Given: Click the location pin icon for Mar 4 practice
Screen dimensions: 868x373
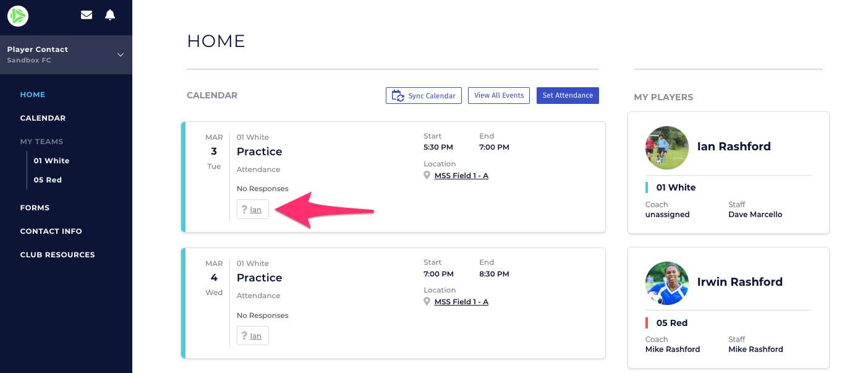Looking at the screenshot, I should point(427,302).
